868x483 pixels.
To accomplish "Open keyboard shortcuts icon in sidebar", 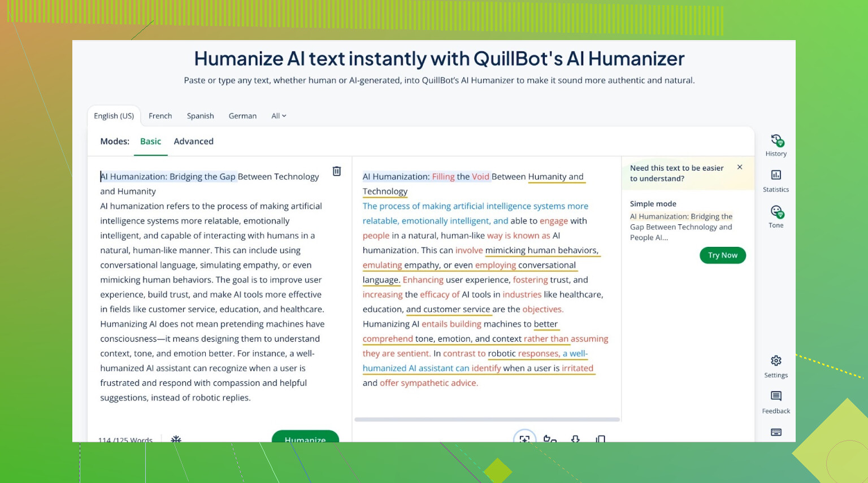I will 776,432.
